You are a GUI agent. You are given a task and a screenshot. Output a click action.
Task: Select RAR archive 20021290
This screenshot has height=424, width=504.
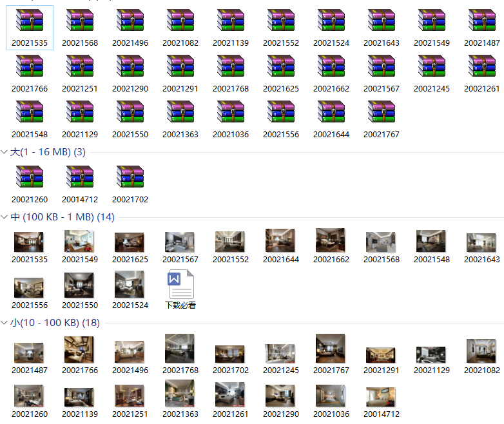point(130,66)
